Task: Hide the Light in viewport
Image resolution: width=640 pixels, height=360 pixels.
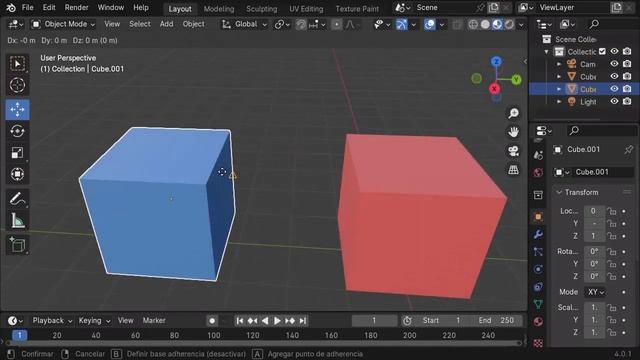Action: tap(614, 101)
